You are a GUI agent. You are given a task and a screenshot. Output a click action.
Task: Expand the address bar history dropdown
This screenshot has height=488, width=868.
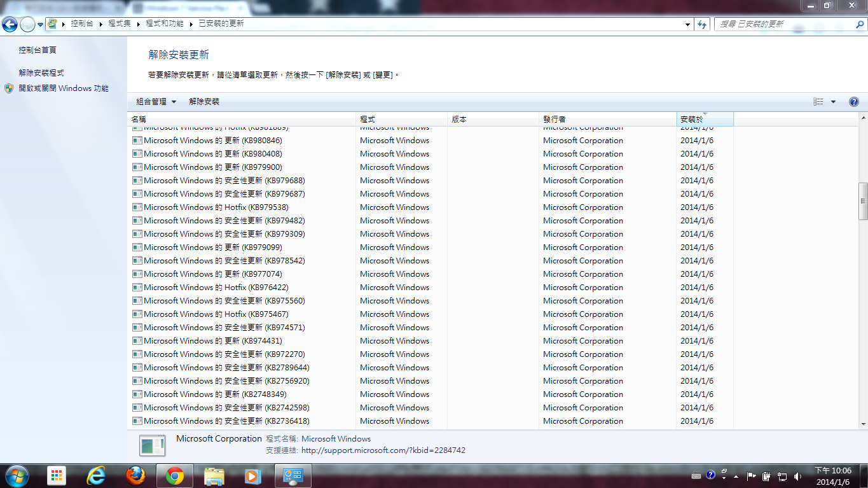(x=688, y=24)
